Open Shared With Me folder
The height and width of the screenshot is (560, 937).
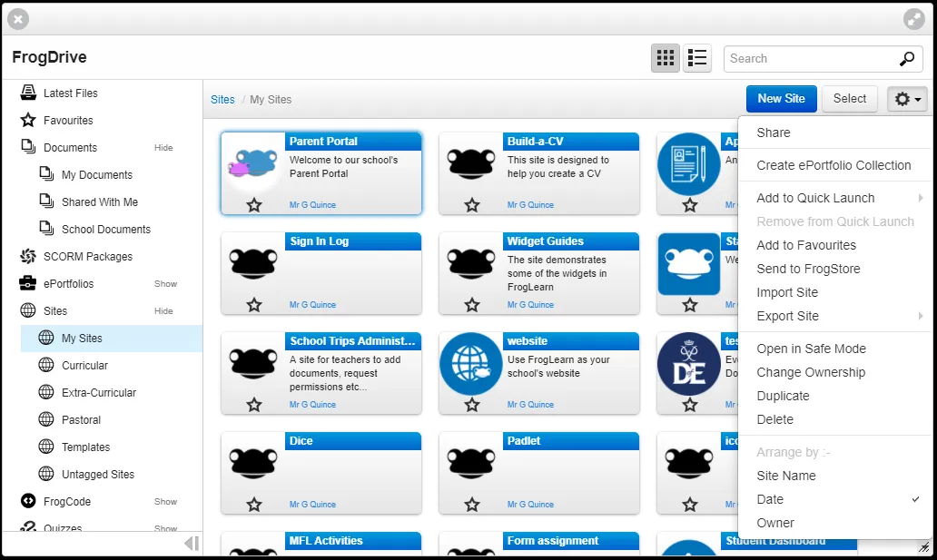click(x=100, y=202)
